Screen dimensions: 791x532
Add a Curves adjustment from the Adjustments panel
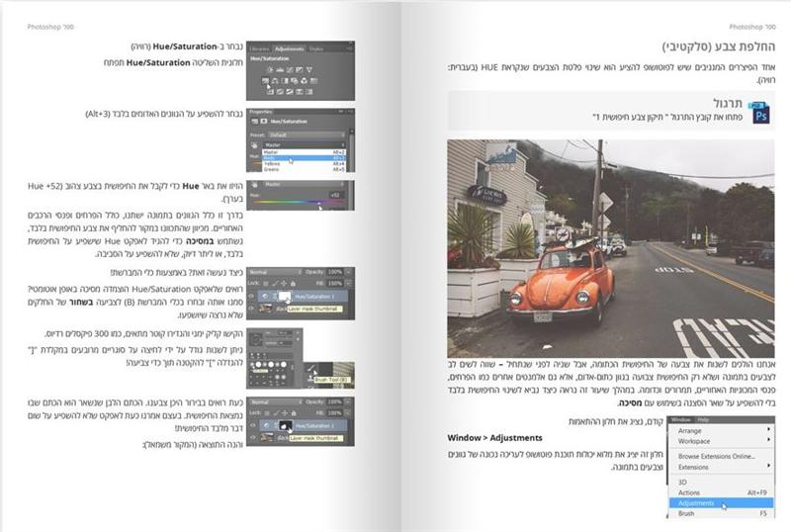[x=290, y=69]
